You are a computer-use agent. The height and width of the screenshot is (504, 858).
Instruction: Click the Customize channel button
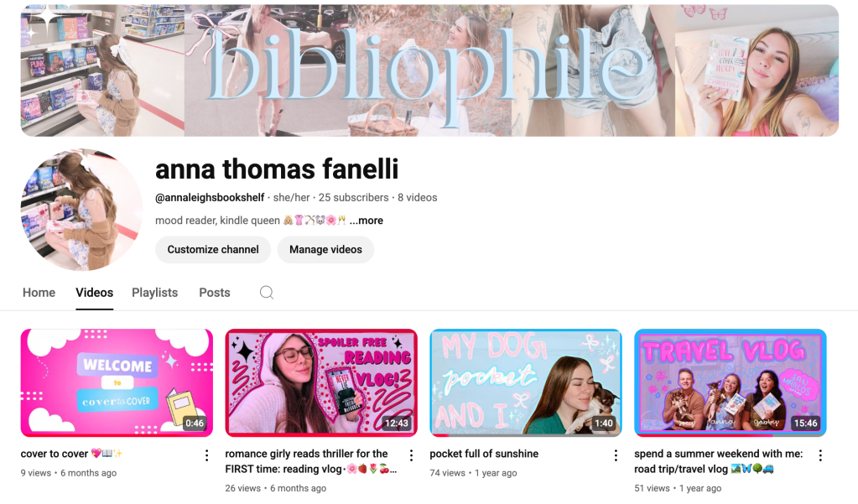pos(213,250)
